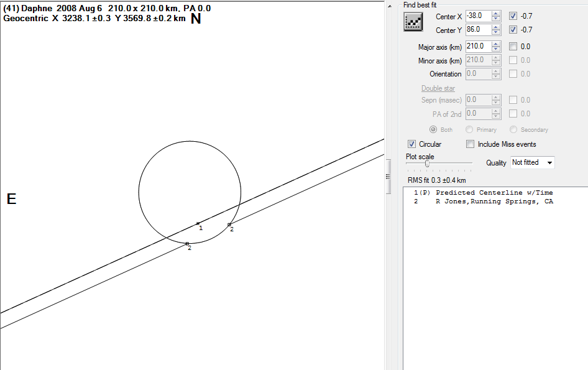Decrease the Center Y value
This screenshot has height=370, width=588.
(x=496, y=32)
